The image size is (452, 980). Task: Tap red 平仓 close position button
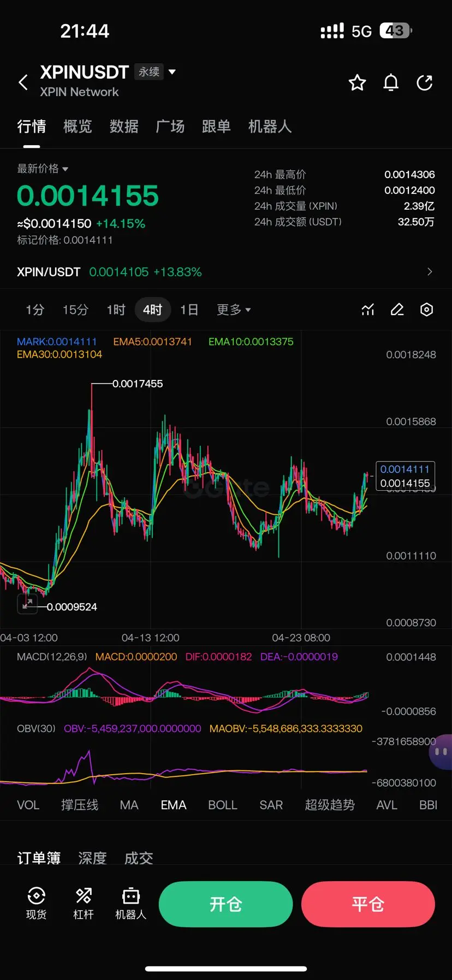[x=368, y=904]
